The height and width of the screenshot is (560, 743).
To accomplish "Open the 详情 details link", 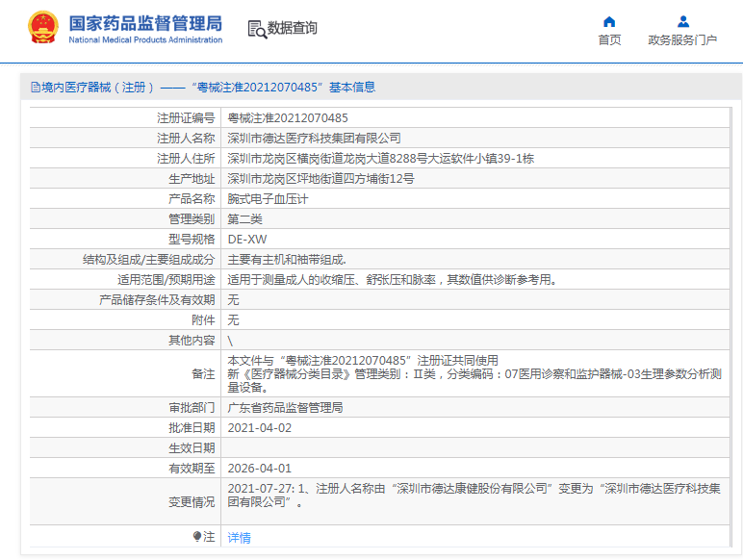I will point(239,538).
